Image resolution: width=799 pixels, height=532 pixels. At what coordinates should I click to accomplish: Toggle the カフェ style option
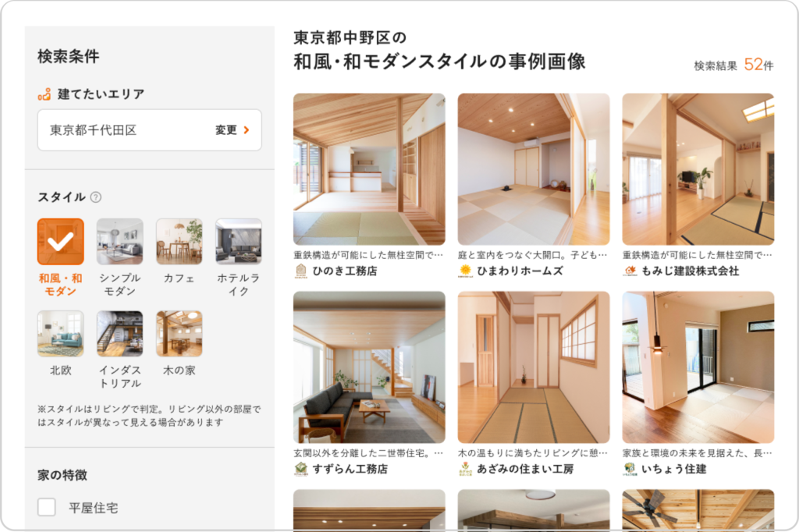point(179,242)
